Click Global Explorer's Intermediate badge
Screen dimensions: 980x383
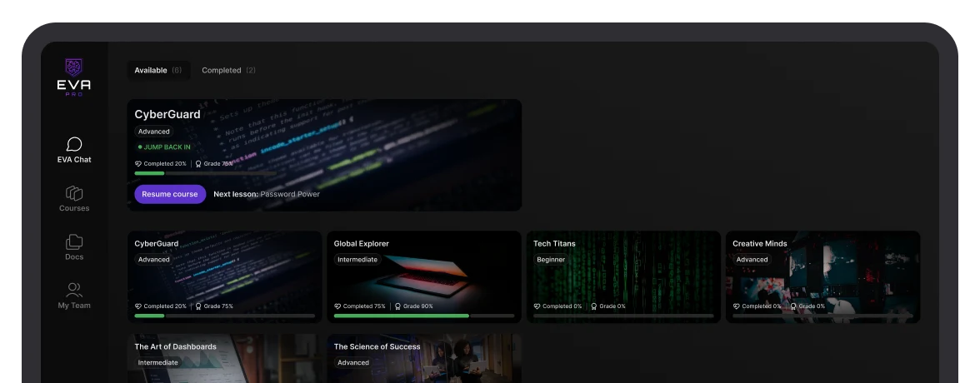(357, 260)
